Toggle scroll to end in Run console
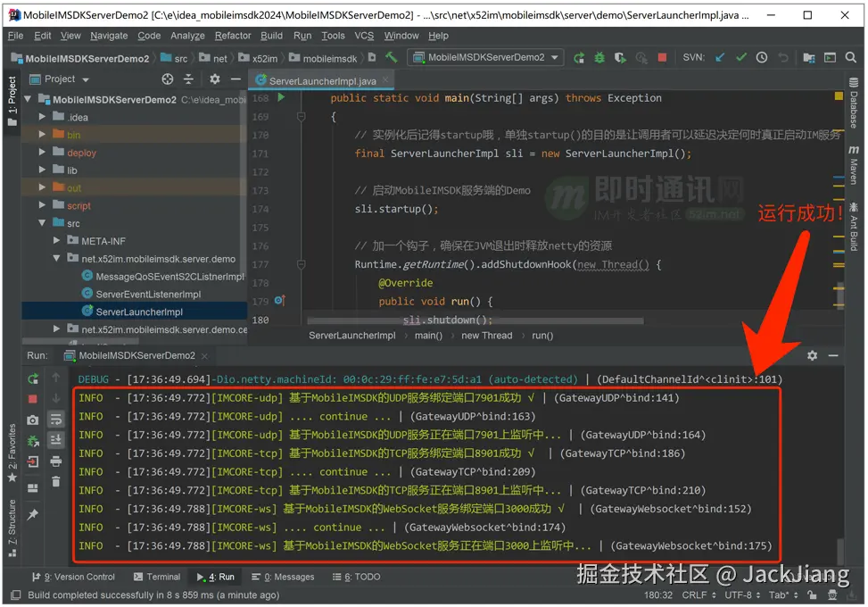 click(x=56, y=440)
